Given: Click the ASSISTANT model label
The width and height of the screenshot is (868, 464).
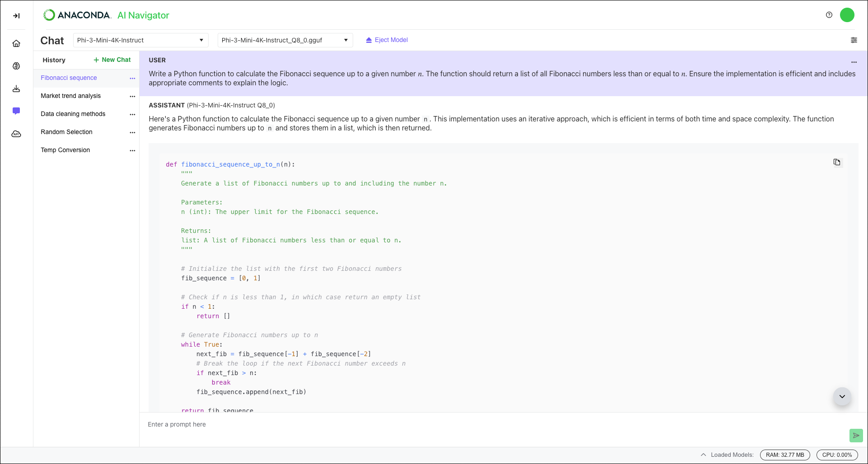Looking at the screenshot, I should [212, 105].
